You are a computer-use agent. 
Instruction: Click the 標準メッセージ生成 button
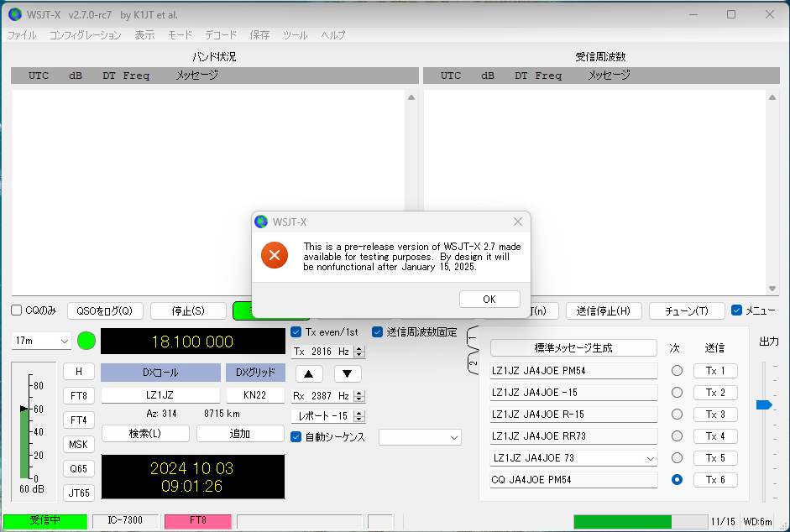[573, 348]
